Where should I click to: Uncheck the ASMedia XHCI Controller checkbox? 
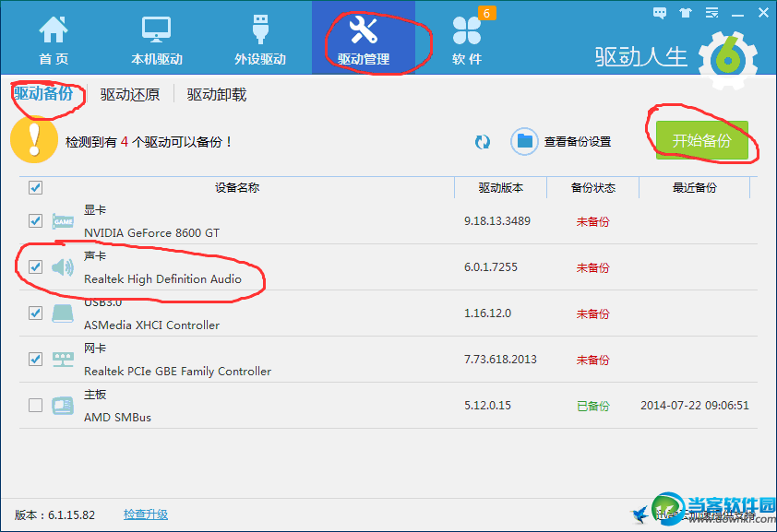pos(35,313)
